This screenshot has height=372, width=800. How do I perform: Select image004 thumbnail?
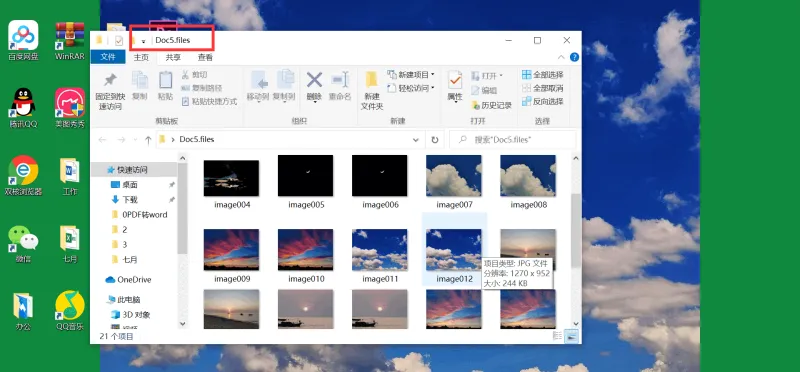click(231, 178)
